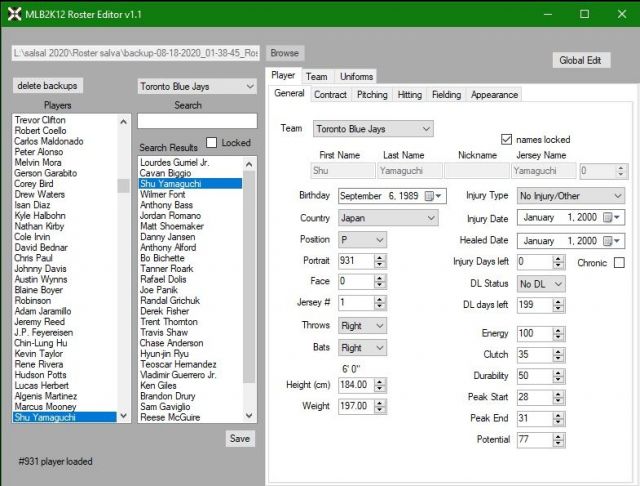Open the Healed Date calendar icon

(x=611, y=241)
